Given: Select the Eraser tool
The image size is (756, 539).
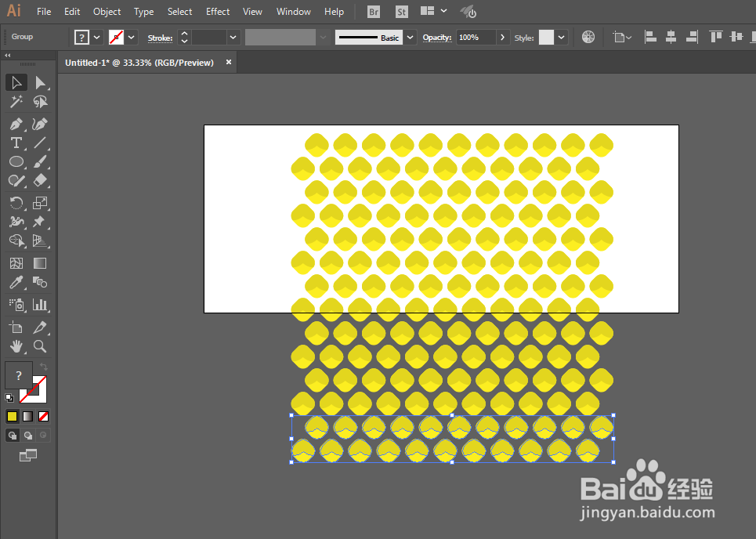Looking at the screenshot, I should (40, 181).
